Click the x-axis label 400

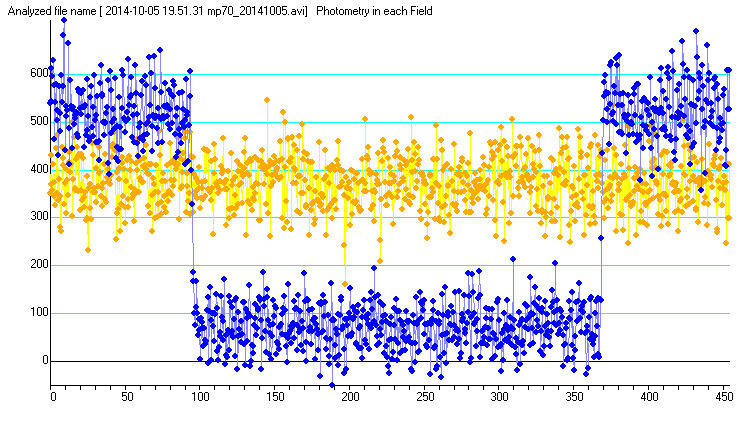click(649, 397)
